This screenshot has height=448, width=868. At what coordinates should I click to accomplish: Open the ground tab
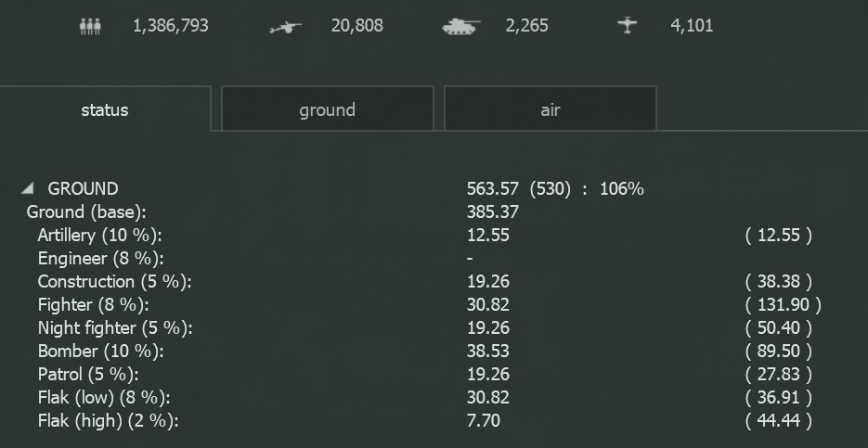(327, 109)
